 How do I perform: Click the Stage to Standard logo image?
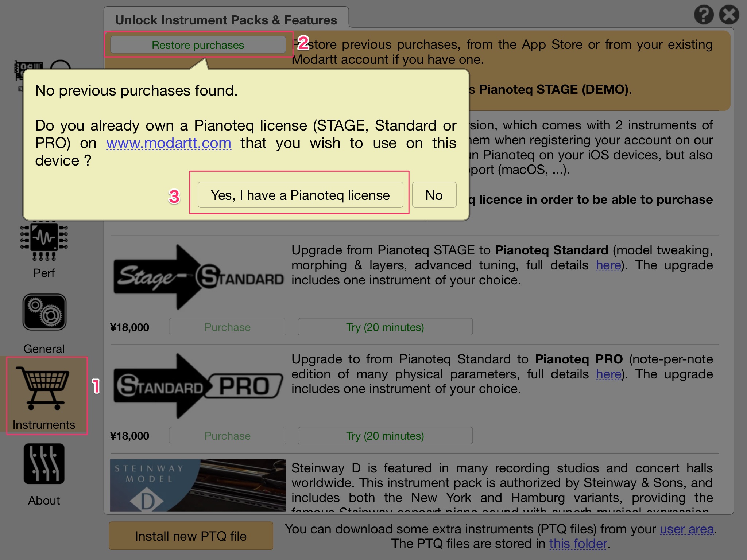198,277
